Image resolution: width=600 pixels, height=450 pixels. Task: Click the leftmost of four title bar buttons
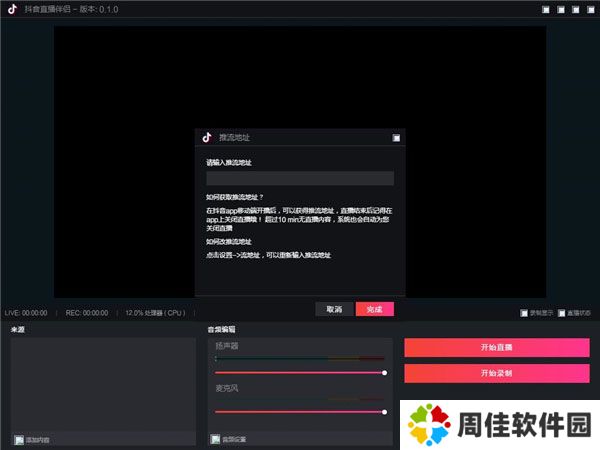[546, 10]
